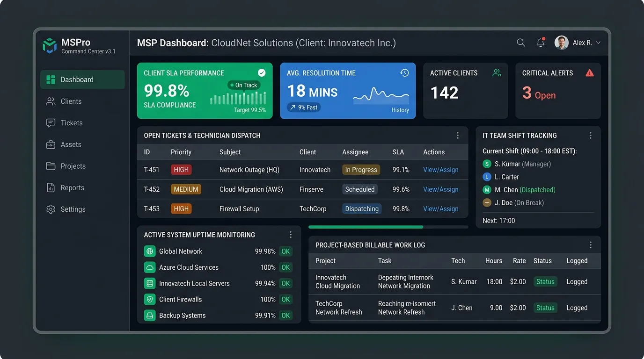This screenshot has width=644, height=359.
Task: Click the green progress bar above work log
Action: (388, 227)
